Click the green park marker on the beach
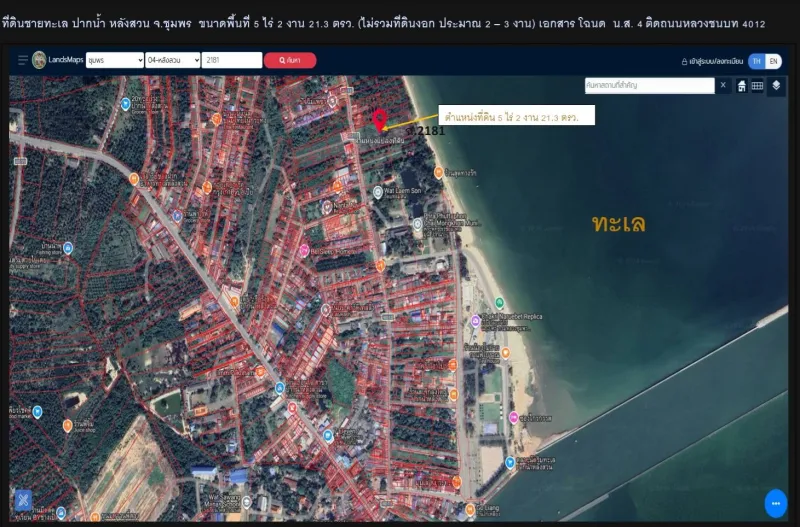Screen dimensions: 800x527 point(499,303)
